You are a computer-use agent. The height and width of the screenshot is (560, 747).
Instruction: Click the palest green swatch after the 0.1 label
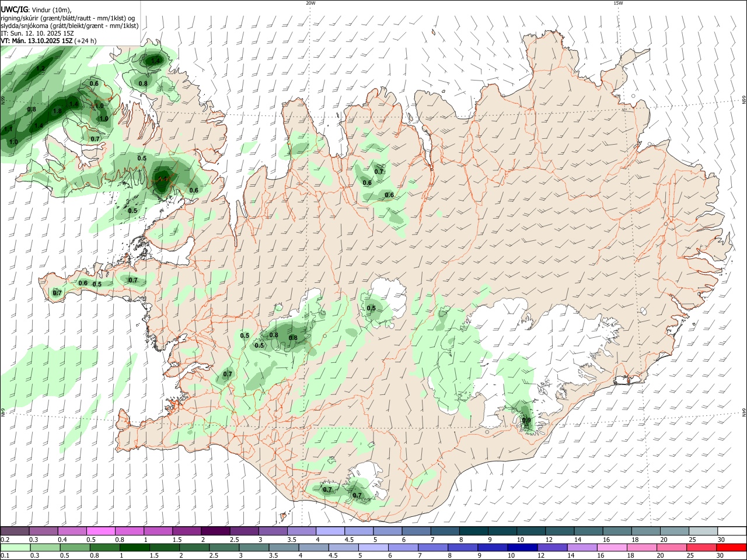(15, 547)
